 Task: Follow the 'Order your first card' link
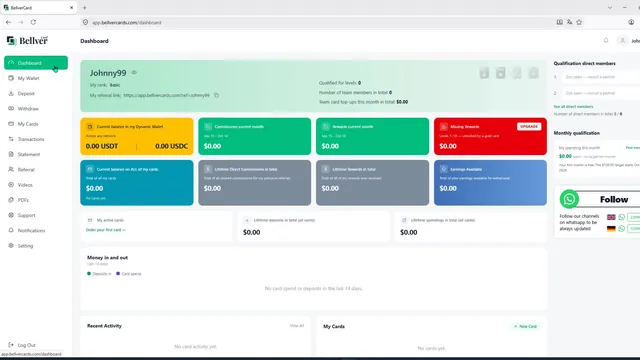[105, 230]
